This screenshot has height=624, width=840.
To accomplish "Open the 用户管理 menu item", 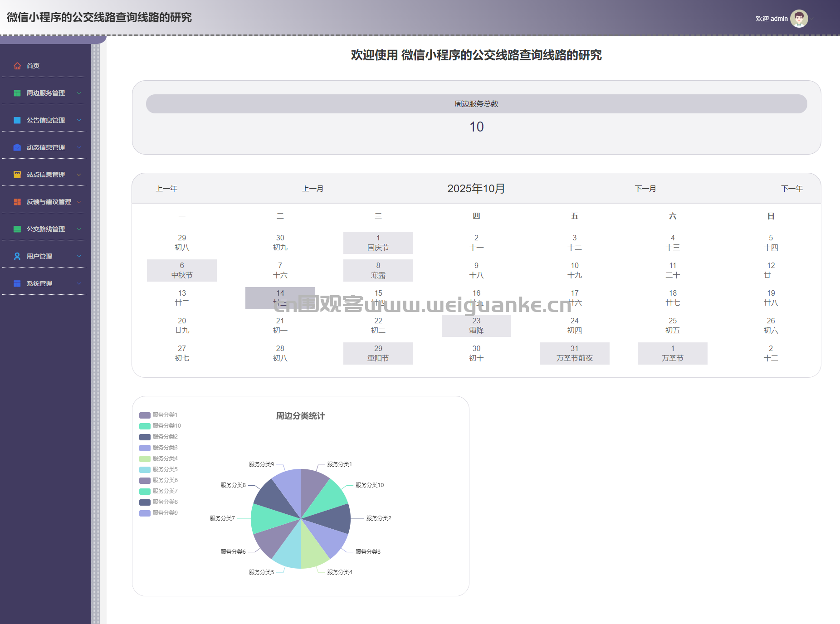I will (39, 256).
